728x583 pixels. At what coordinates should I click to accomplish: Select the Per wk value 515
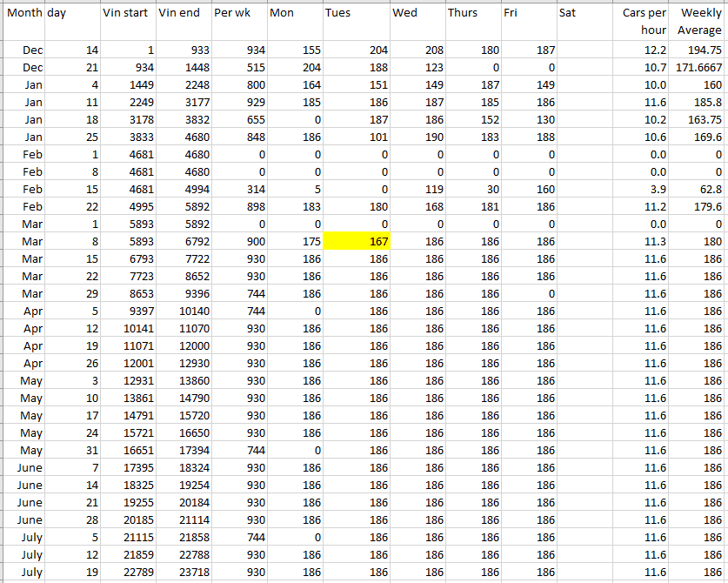pyautogui.click(x=238, y=67)
